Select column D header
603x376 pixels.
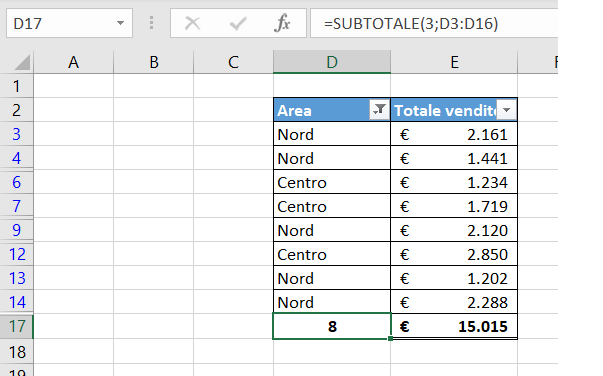(332, 62)
